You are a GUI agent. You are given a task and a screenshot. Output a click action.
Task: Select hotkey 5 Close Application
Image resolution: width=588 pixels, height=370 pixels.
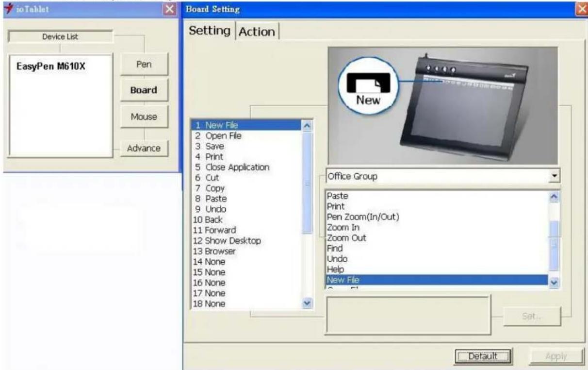point(246,167)
